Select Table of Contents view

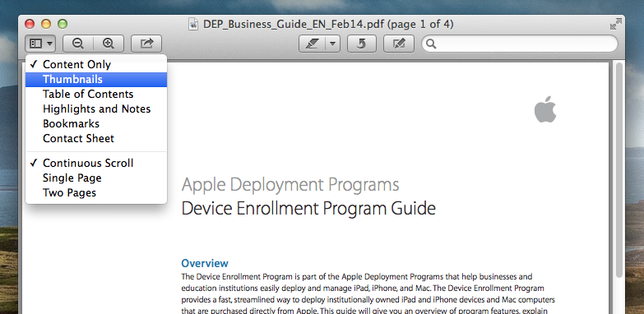[x=96, y=94]
